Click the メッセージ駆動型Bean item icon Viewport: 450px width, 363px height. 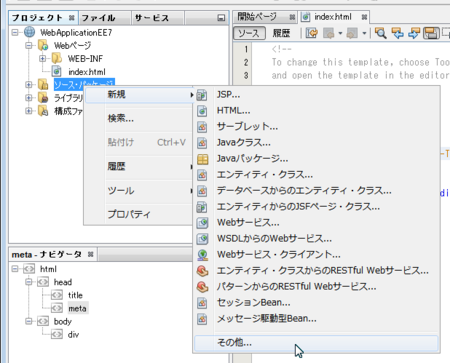[202, 319]
